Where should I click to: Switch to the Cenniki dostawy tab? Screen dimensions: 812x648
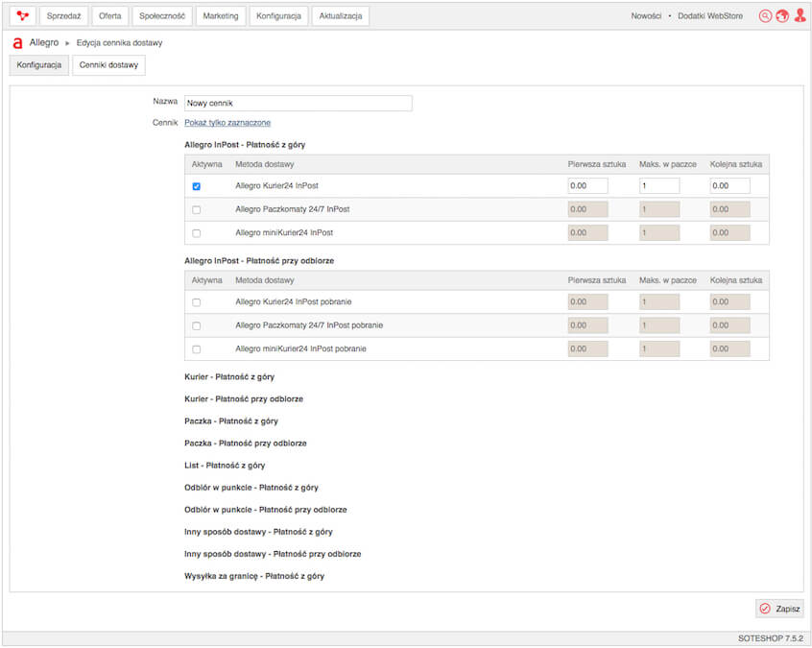click(x=108, y=65)
